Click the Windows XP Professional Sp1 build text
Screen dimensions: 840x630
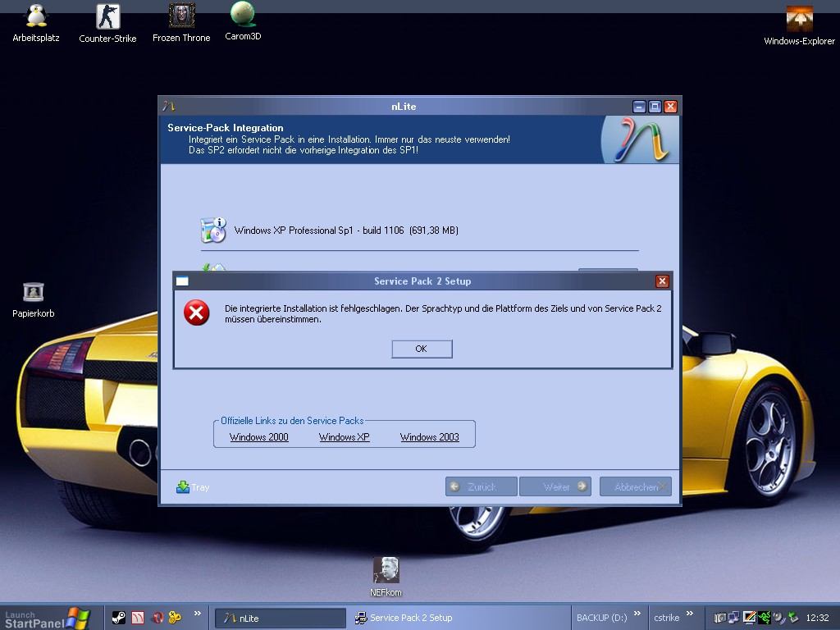346,231
